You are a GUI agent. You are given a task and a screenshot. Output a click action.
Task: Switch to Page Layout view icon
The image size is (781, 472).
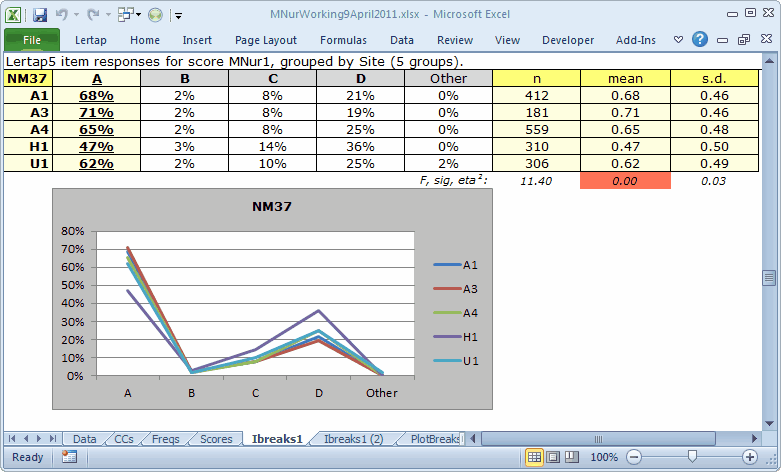pyautogui.click(x=553, y=457)
